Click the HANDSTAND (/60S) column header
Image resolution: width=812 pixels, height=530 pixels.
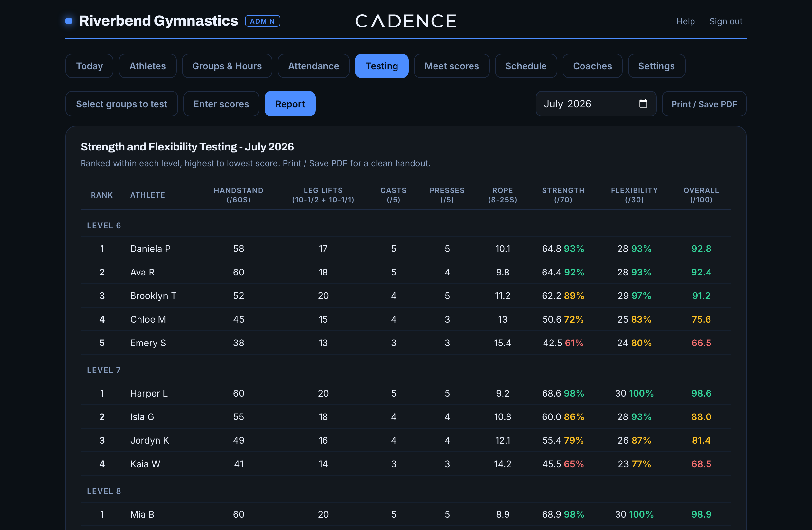238,195
